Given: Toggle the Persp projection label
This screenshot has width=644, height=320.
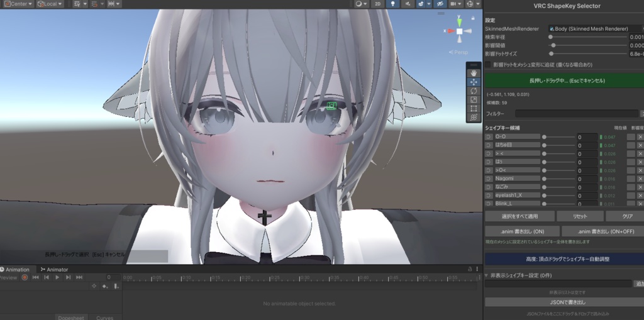Looking at the screenshot, I should pyautogui.click(x=458, y=52).
